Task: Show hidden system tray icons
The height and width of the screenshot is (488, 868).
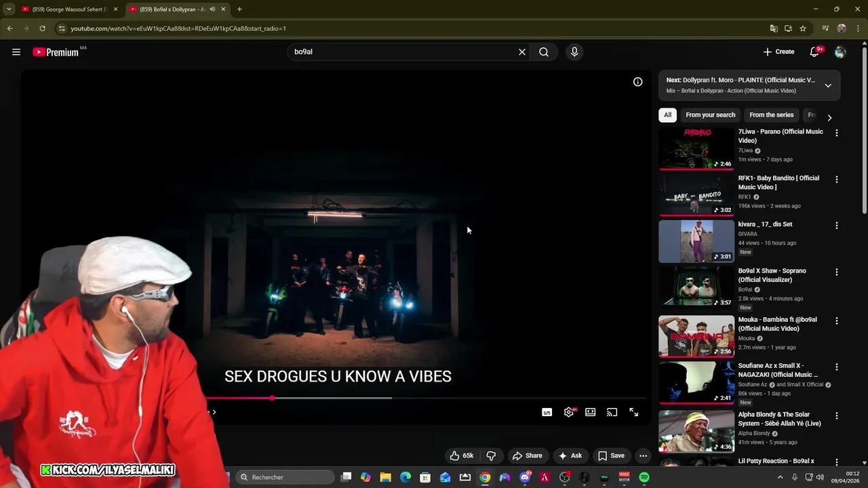Action: [x=780, y=477]
